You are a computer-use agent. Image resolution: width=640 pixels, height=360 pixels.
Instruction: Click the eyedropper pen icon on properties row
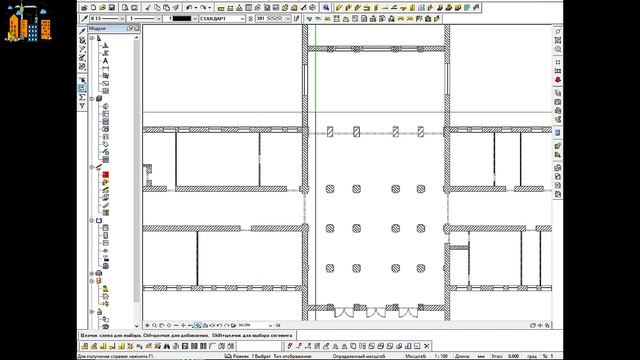click(84, 18)
